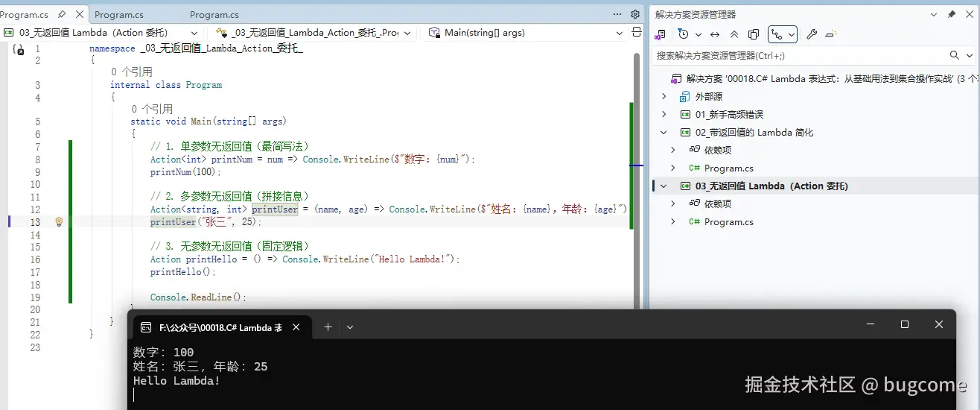Click line number 13 in the gutter

(x=35, y=221)
